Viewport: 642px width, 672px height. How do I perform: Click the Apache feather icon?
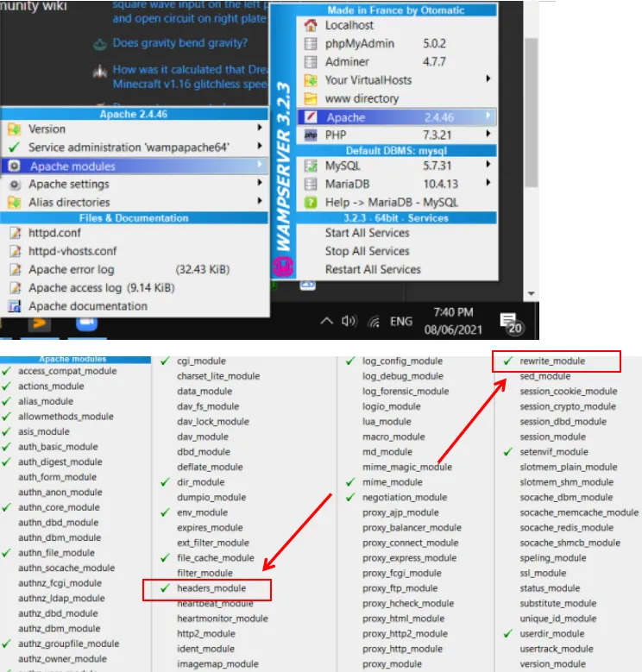click(311, 116)
